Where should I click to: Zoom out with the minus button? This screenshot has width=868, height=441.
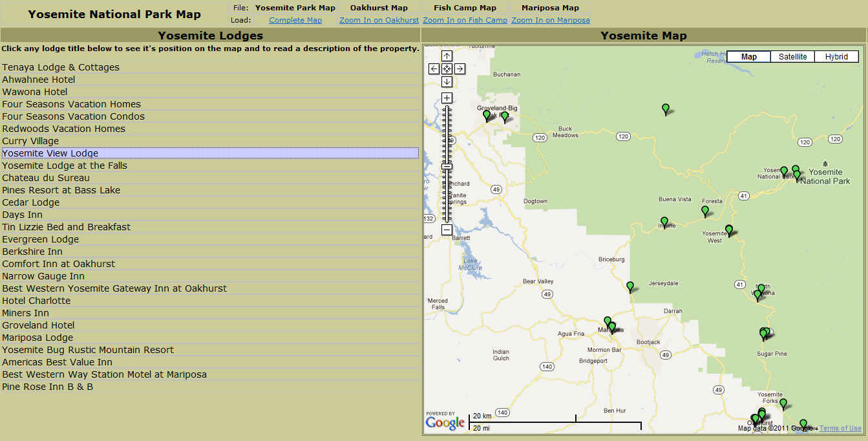coord(447,230)
